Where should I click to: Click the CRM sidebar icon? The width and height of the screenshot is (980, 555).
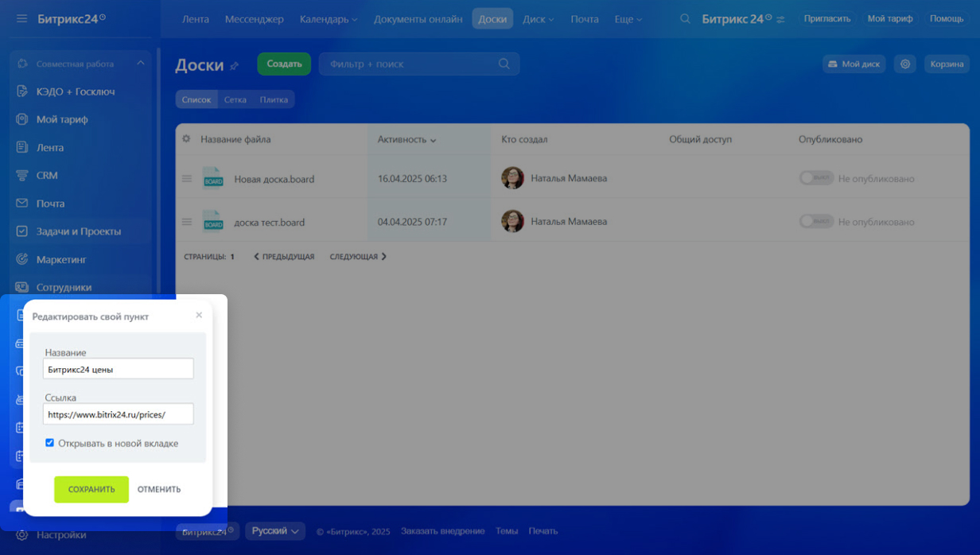click(22, 175)
